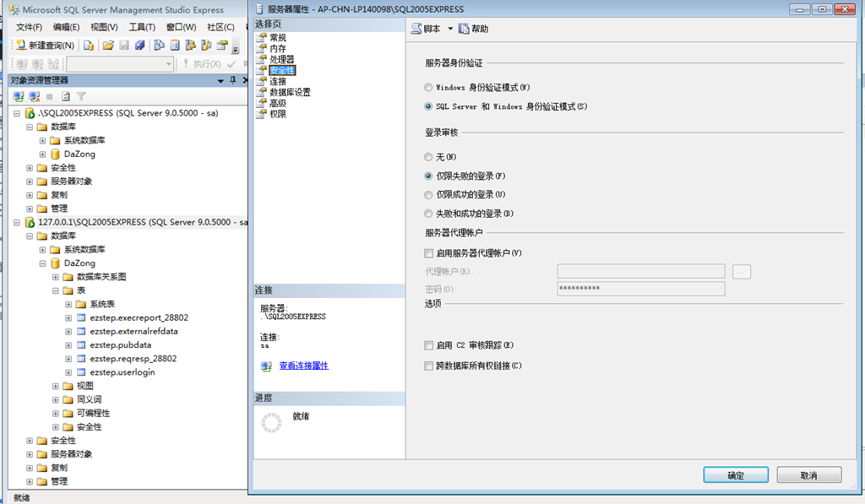Enable 跨数据库所有权链接 checkbox
This screenshot has height=504, width=865.
pyautogui.click(x=428, y=366)
